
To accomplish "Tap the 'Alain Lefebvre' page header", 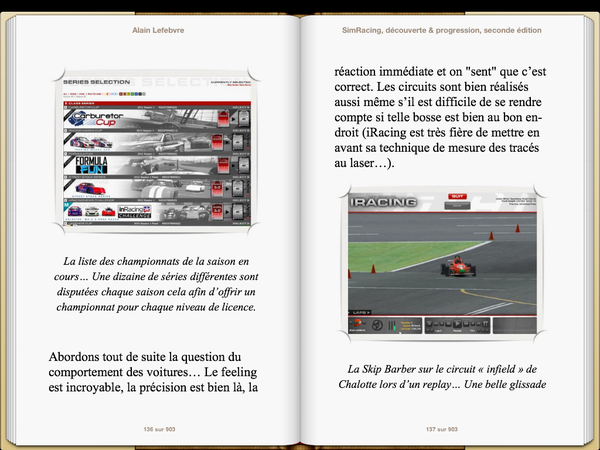I will 158,30.
